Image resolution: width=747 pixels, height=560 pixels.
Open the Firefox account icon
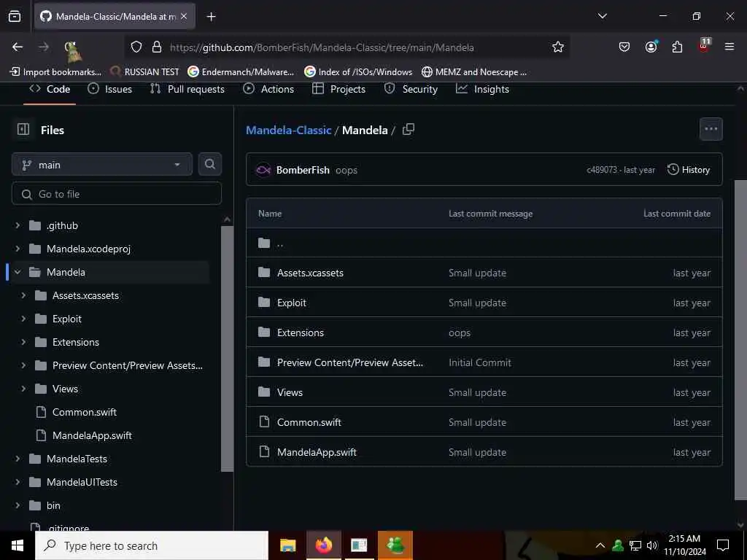(x=651, y=47)
